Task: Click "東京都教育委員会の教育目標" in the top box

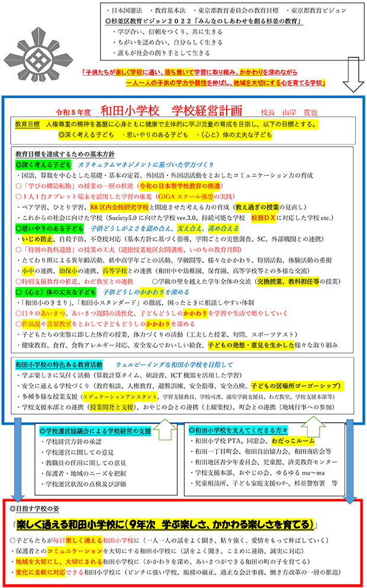Action: pyautogui.click(x=240, y=11)
